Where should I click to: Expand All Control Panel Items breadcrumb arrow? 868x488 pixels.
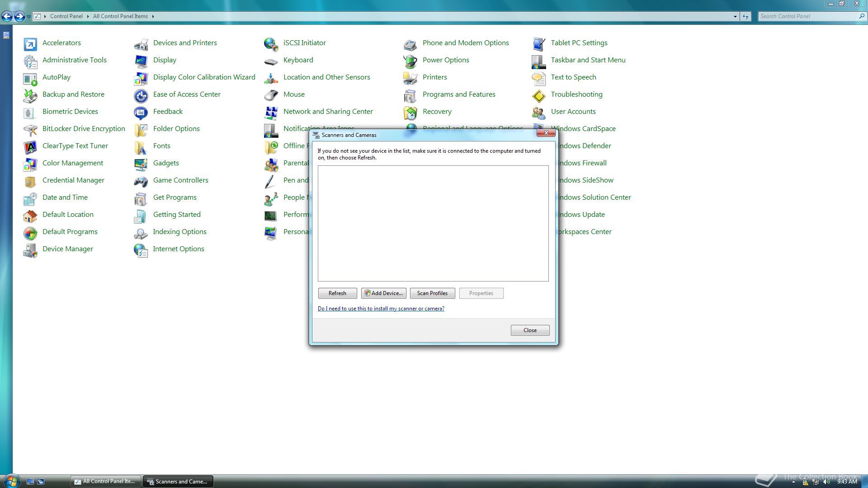tap(153, 16)
